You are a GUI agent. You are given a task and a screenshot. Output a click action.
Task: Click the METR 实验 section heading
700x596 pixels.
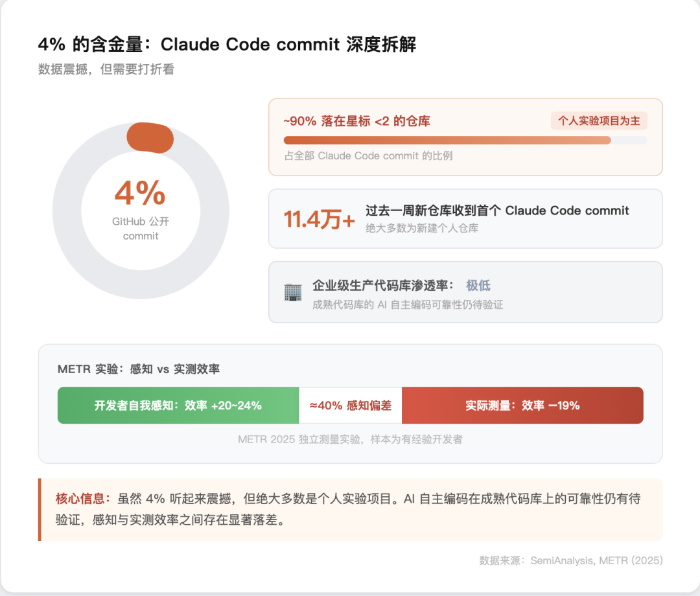(139, 369)
